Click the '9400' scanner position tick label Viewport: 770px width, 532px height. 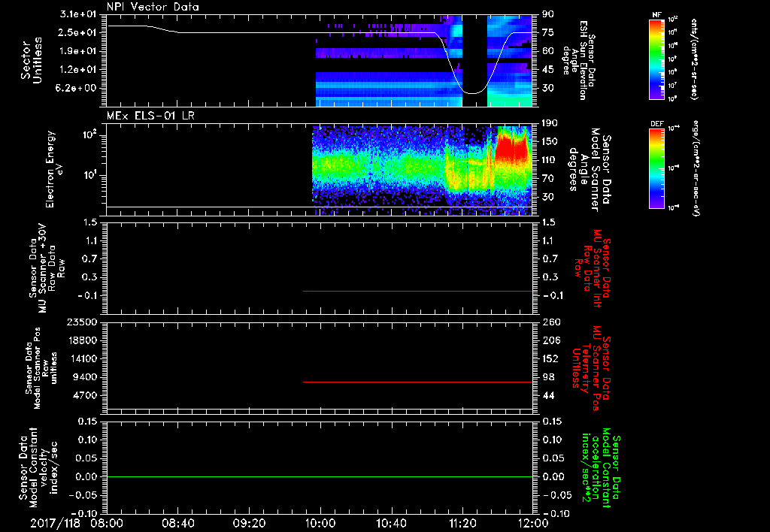(84, 377)
